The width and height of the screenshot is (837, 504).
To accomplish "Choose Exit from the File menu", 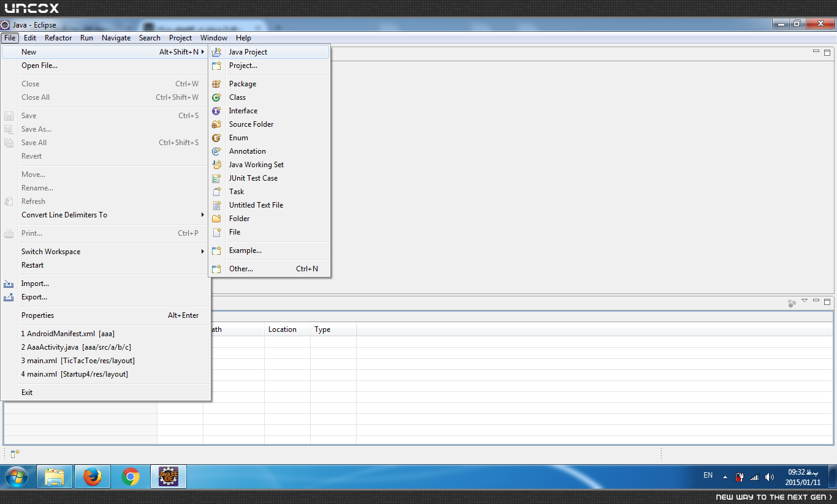I will pos(106,393).
